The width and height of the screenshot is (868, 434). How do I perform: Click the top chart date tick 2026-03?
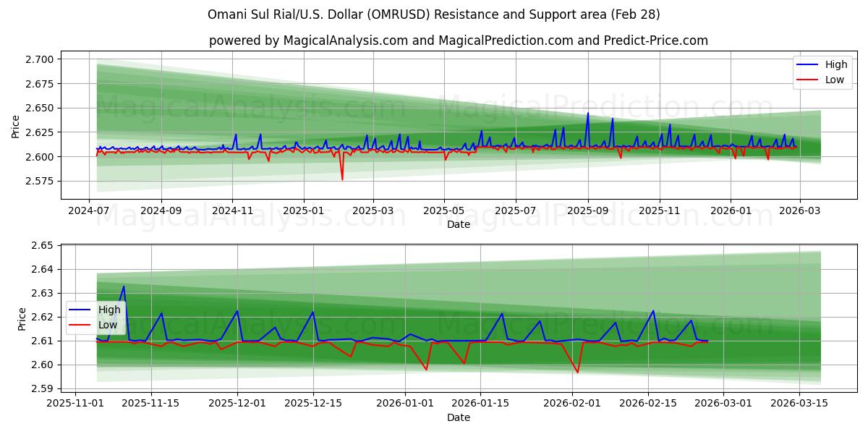point(799,210)
